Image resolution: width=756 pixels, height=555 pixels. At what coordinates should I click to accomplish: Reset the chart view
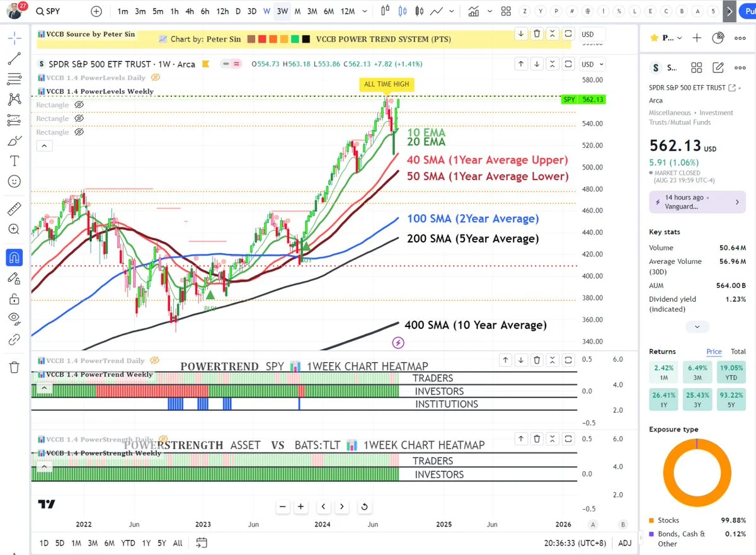[364, 506]
